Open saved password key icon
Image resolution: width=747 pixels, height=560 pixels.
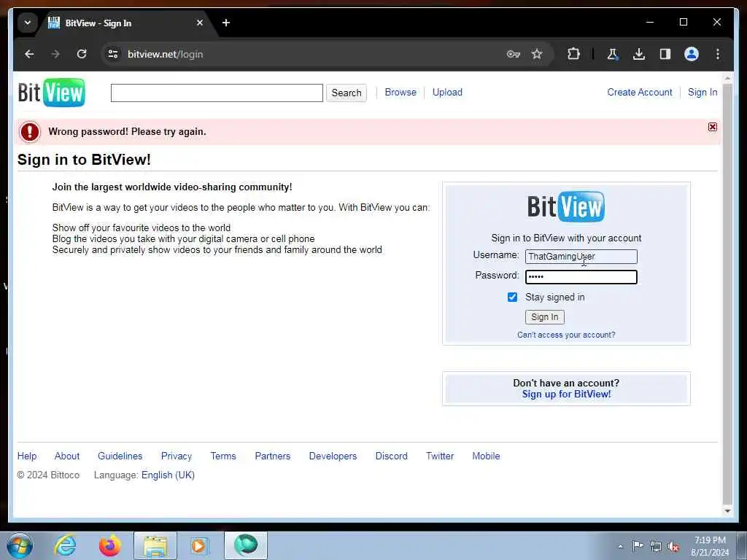pyautogui.click(x=513, y=54)
